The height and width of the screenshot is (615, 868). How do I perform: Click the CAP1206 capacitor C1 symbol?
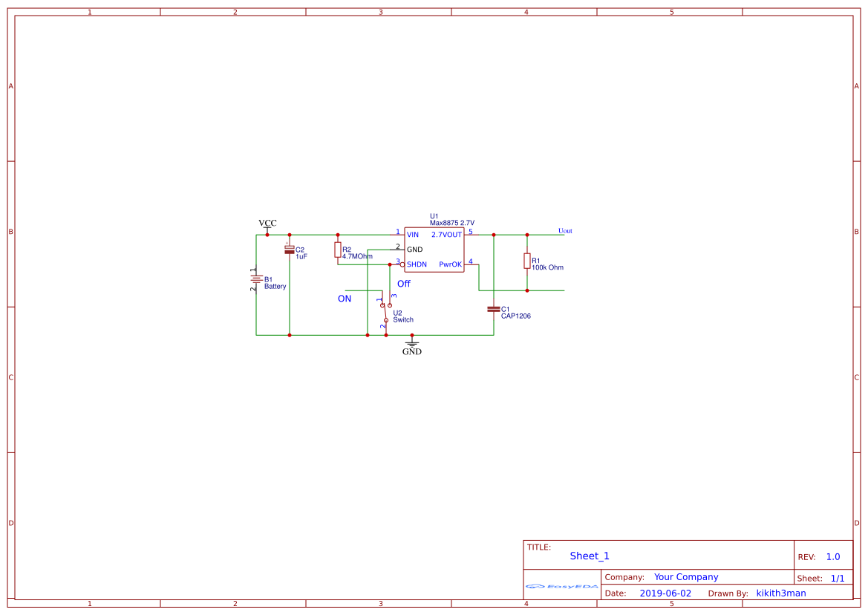point(493,309)
